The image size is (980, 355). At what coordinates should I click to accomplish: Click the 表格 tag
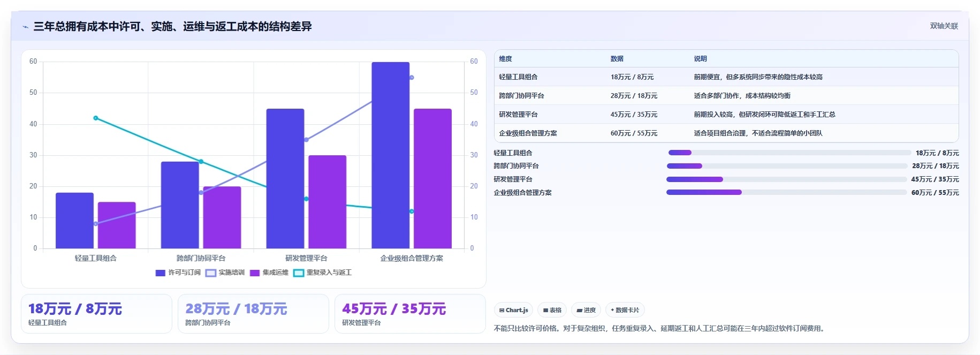pos(552,310)
